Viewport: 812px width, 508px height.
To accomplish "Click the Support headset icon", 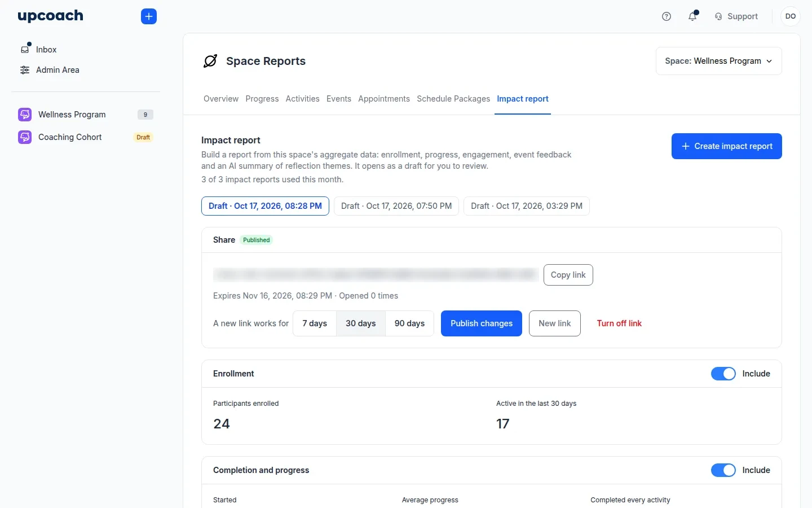I will point(718,16).
